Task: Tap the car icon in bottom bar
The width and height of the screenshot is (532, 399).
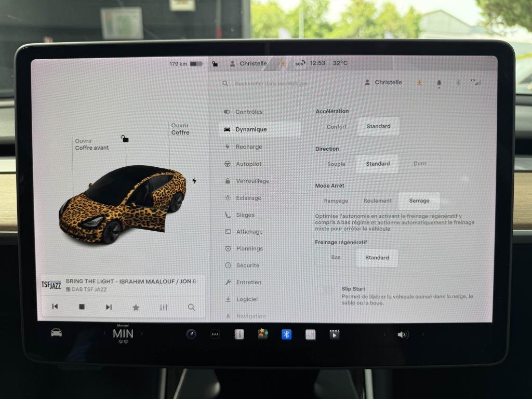Action: (x=56, y=332)
